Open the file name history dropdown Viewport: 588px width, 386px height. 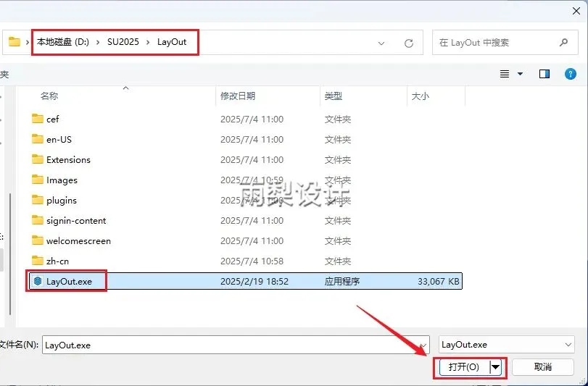pyautogui.click(x=423, y=345)
